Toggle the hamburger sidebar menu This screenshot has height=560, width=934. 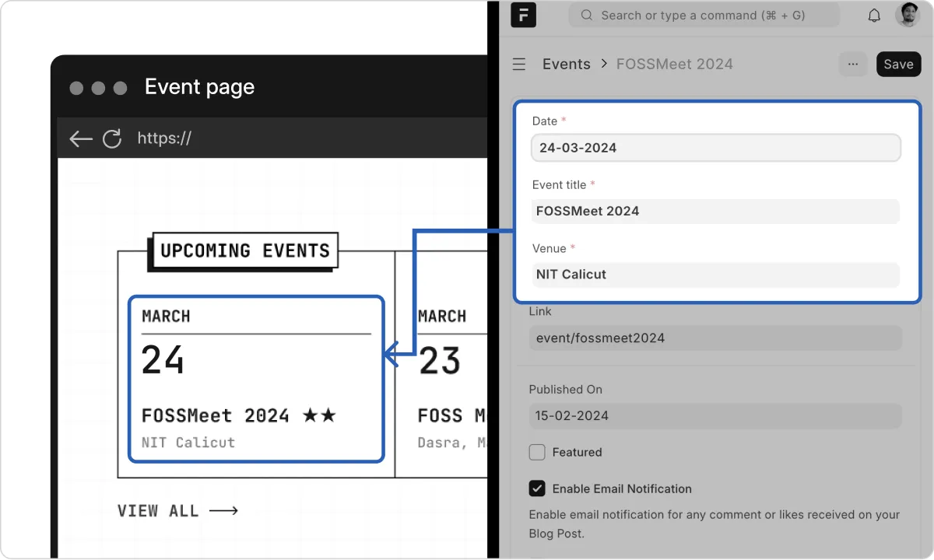[519, 65]
